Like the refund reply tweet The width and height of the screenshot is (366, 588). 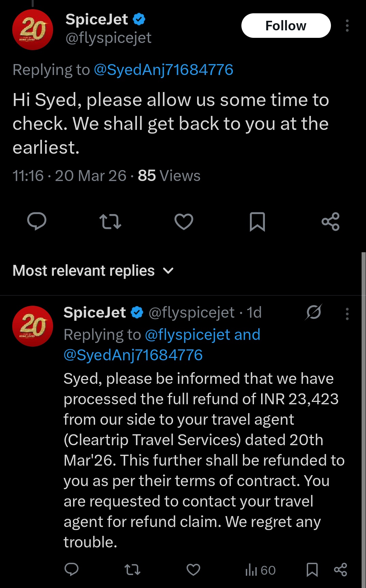tap(193, 570)
